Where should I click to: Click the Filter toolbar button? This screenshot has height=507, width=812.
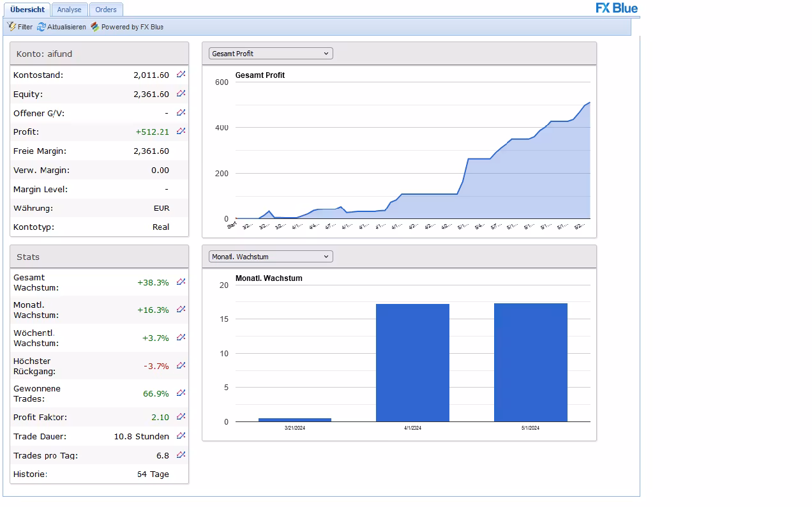[x=20, y=27]
